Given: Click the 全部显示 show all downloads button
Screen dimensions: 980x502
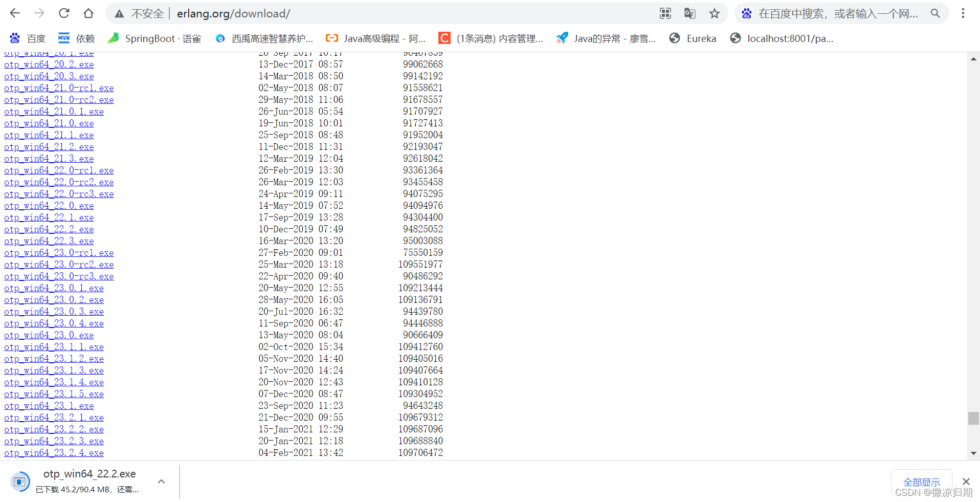Looking at the screenshot, I should (x=921, y=482).
